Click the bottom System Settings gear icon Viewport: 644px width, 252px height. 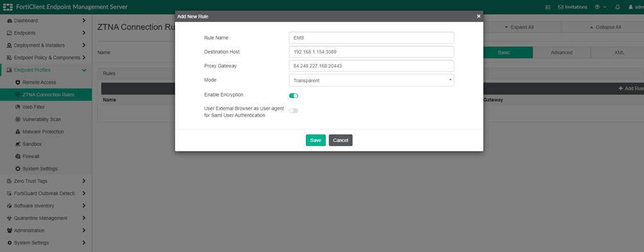pos(10,242)
